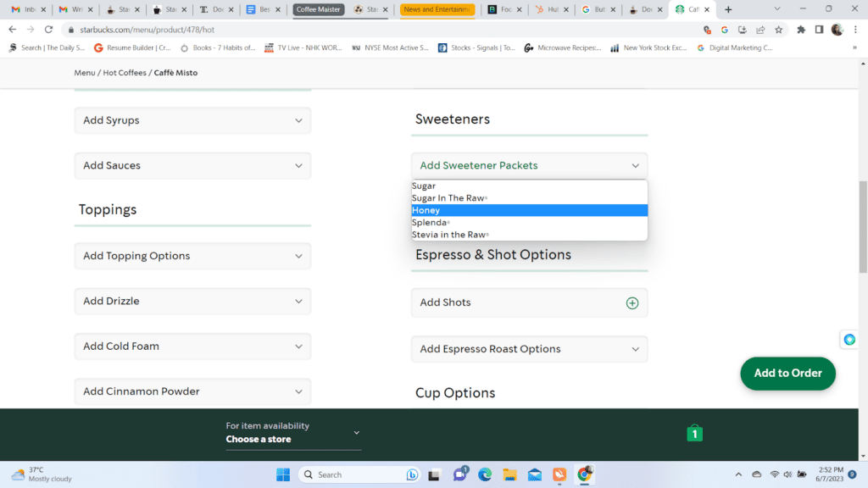Select Sugar In The Raw option
Viewport: 868px width, 488px height.
529,198
